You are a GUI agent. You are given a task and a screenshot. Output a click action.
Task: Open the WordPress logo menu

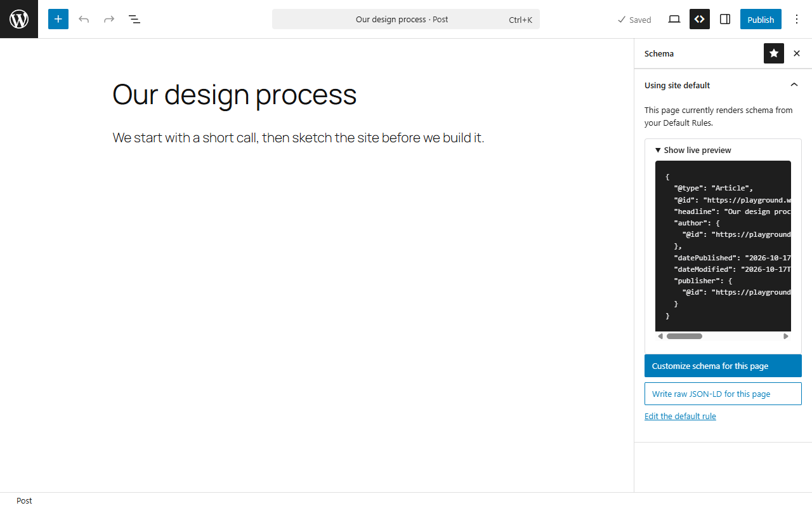coord(19,19)
